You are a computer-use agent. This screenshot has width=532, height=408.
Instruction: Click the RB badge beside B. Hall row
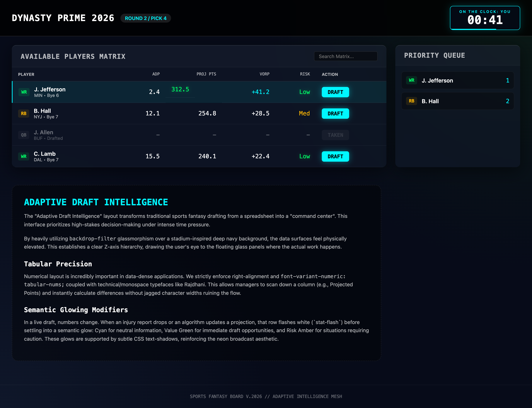pyautogui.click(x=23, y=113)
